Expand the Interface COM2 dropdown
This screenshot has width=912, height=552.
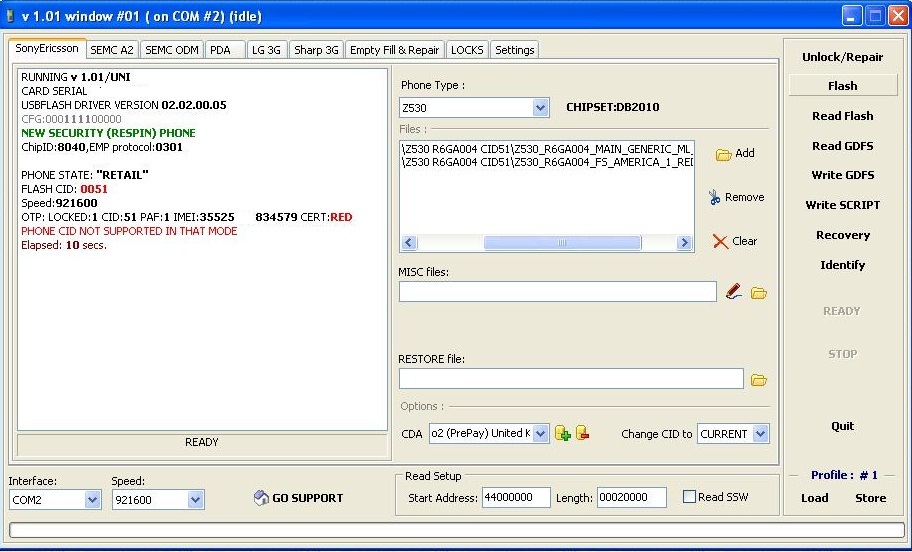[x=92, y=500]
